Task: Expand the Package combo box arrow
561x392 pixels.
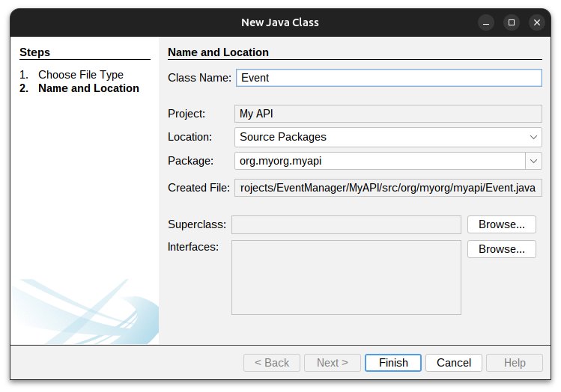Action: (x=533, y=161)
